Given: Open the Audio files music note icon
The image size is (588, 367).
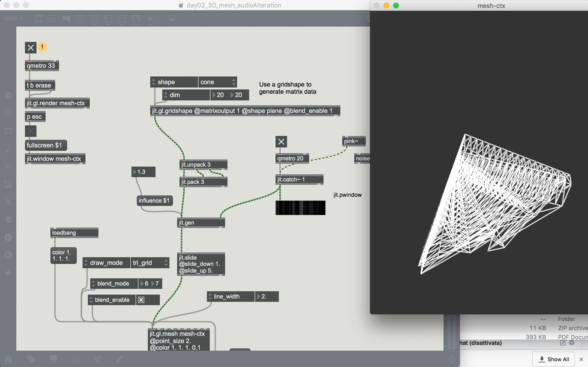Looking at the screenshot, I should click(x=8, y=149).
